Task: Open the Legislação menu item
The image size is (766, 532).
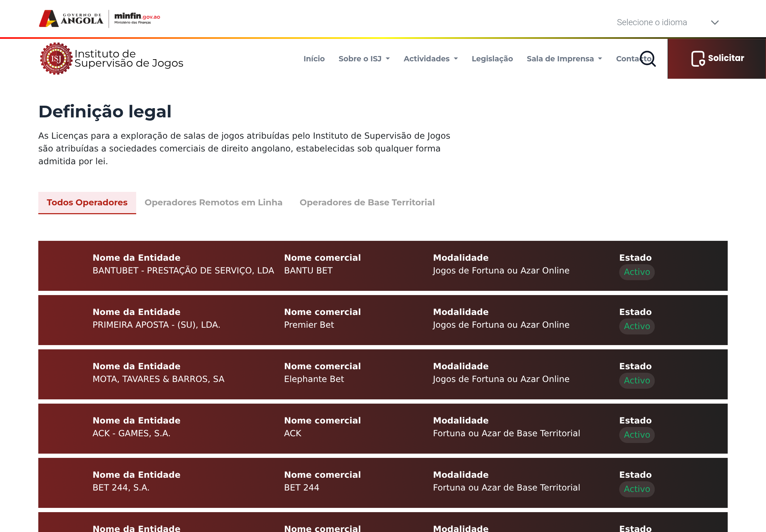Action: coord(492,59)
